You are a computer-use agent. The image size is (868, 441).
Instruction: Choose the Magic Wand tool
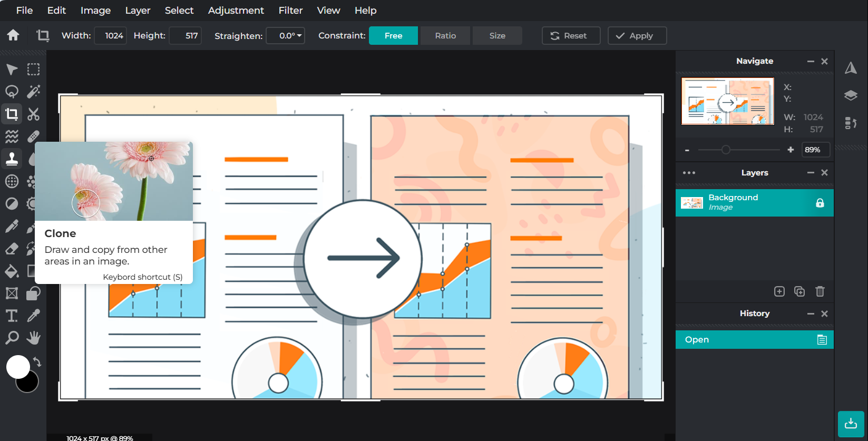coord(34,92)
